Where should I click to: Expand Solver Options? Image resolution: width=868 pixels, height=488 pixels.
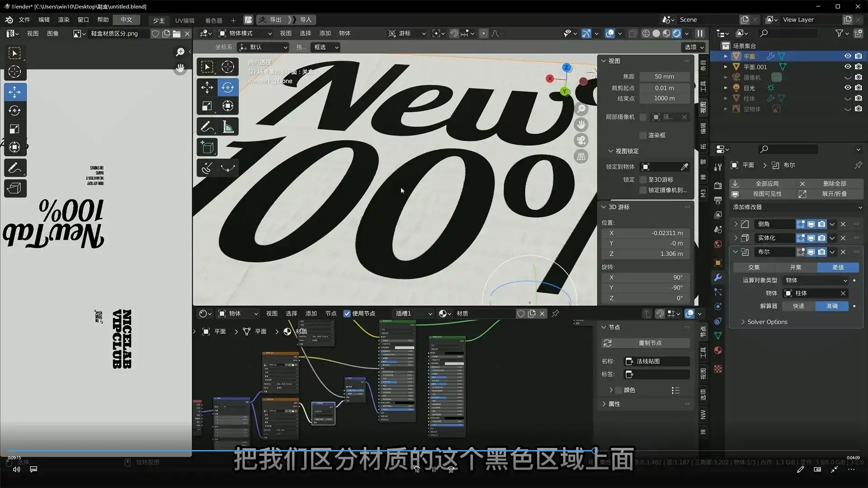pos(764,322)
